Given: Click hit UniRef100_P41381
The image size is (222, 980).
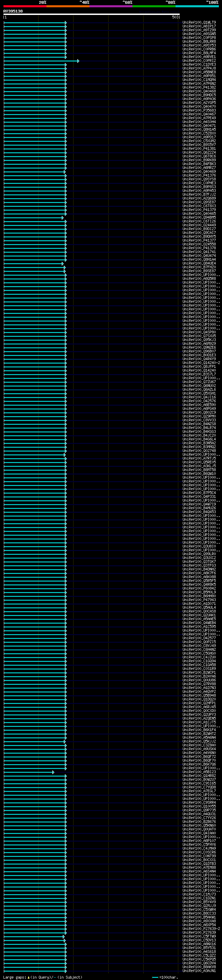Looking at the screenshot, I should (x=199, y=149).
